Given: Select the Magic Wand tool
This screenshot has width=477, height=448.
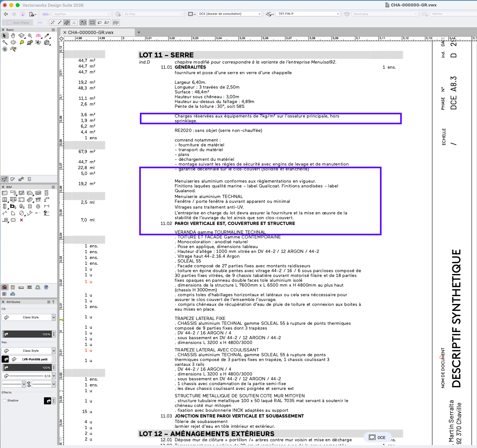Looking at the screenshot, I should coord(5,42).
